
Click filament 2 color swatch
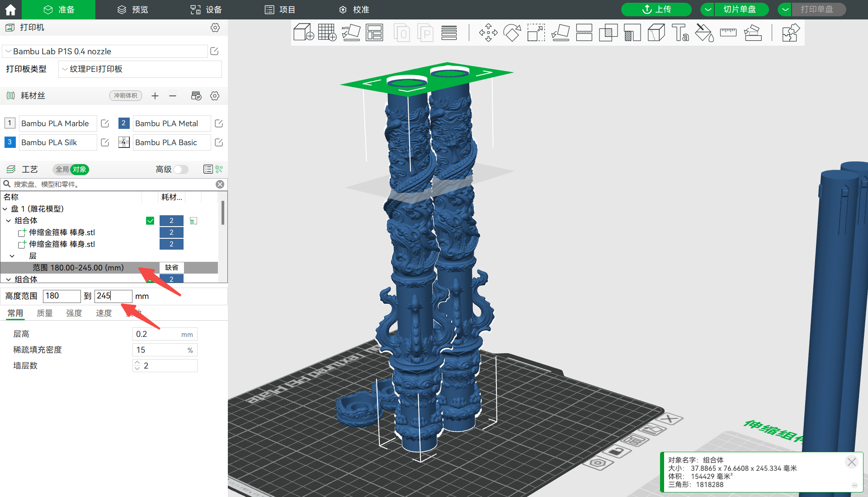click(124, 123)
